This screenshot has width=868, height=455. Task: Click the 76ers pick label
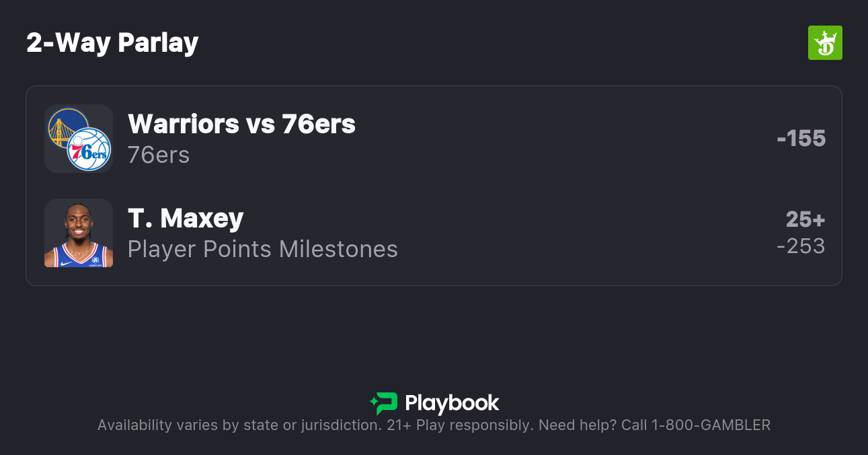coord(159,155)
